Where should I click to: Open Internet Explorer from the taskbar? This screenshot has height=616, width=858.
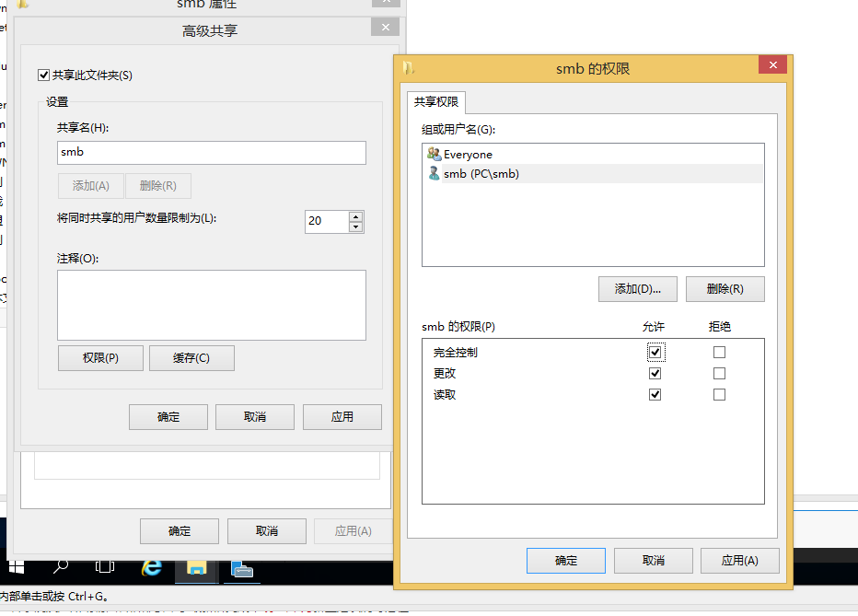[x=152, y=566]
